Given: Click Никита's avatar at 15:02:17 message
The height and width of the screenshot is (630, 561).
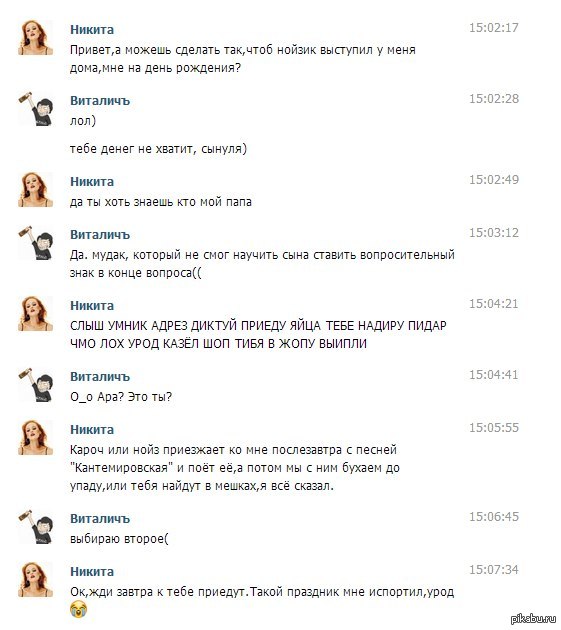Looking at the screenshot, I should [x=36, y=38].
